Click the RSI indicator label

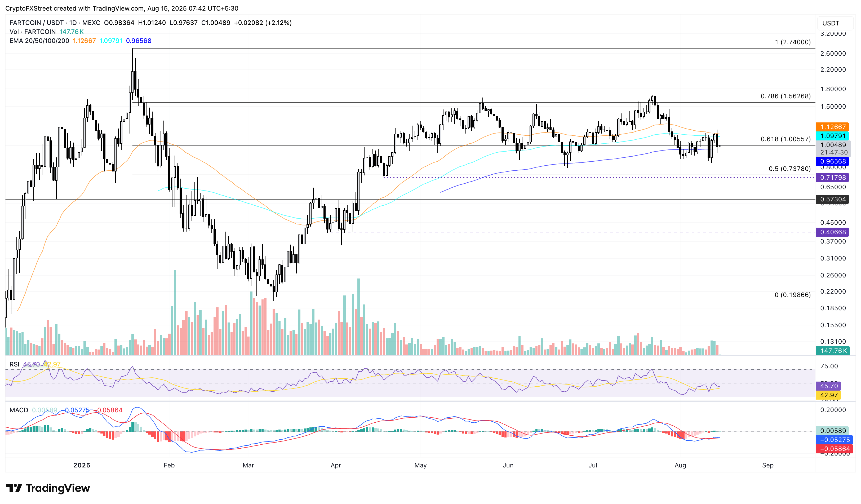click(x=14, y=364)
